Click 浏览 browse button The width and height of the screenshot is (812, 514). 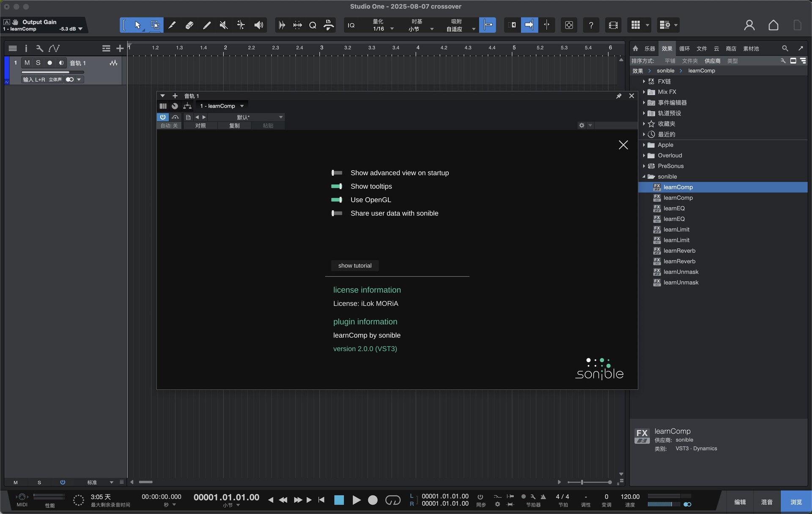coord(796,502)
